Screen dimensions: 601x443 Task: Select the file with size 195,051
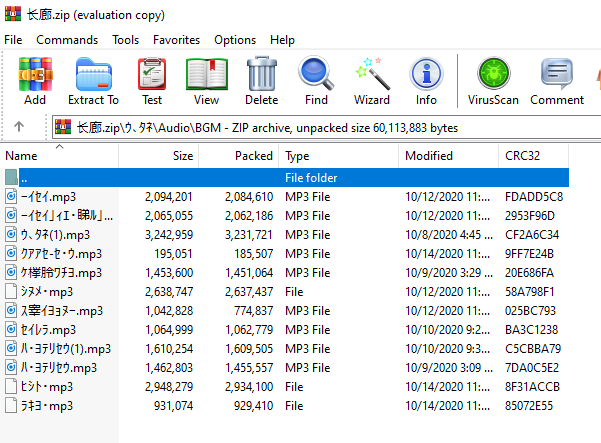(287, 254)
